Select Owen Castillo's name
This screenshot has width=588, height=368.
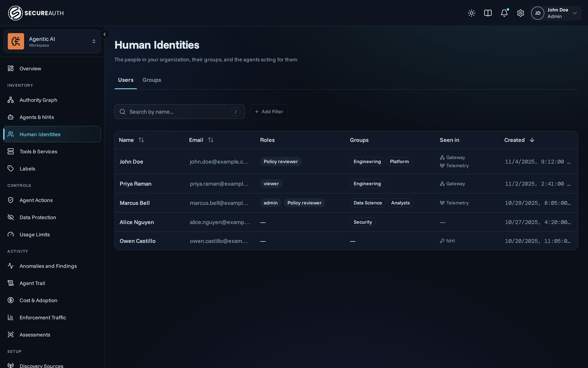[138, 241]
